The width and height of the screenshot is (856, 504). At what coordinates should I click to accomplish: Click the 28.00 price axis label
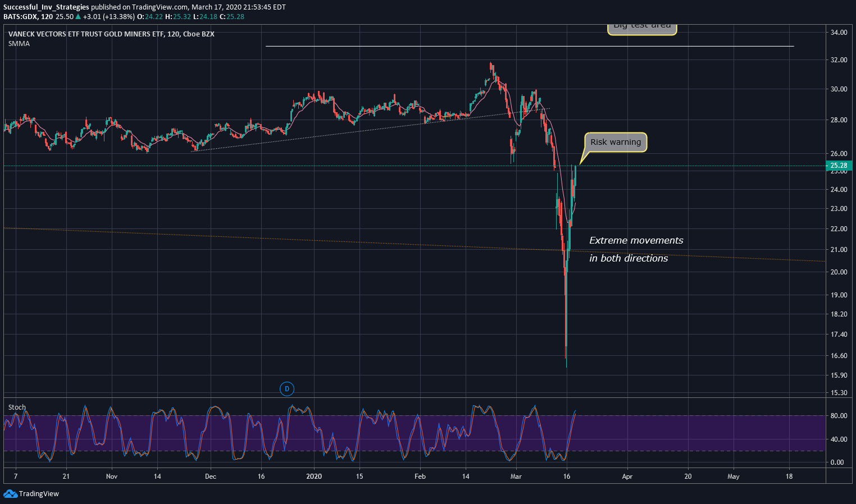coord(839,120)
